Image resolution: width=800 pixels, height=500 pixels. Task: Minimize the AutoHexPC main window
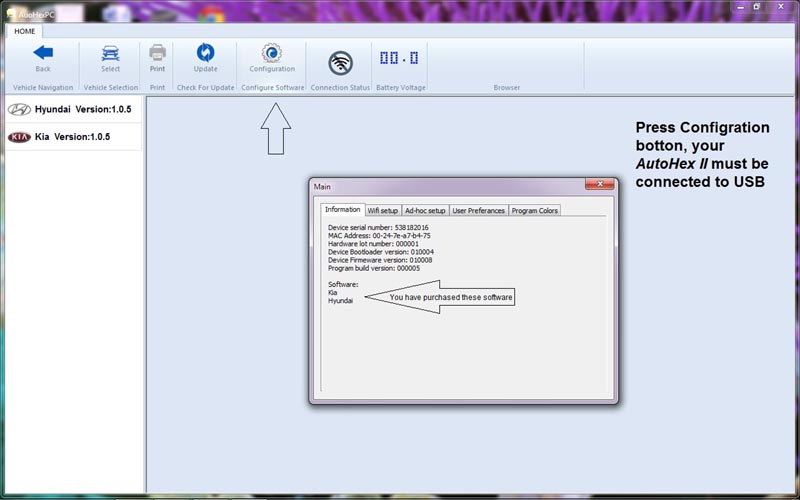[740, 7]
